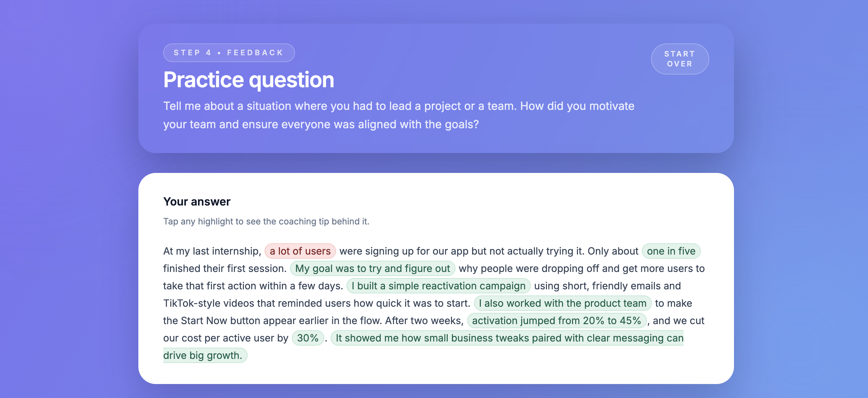The width and height of the screenshot is (868, 398).
Task: Click the Start Over button
Action: 680,59
